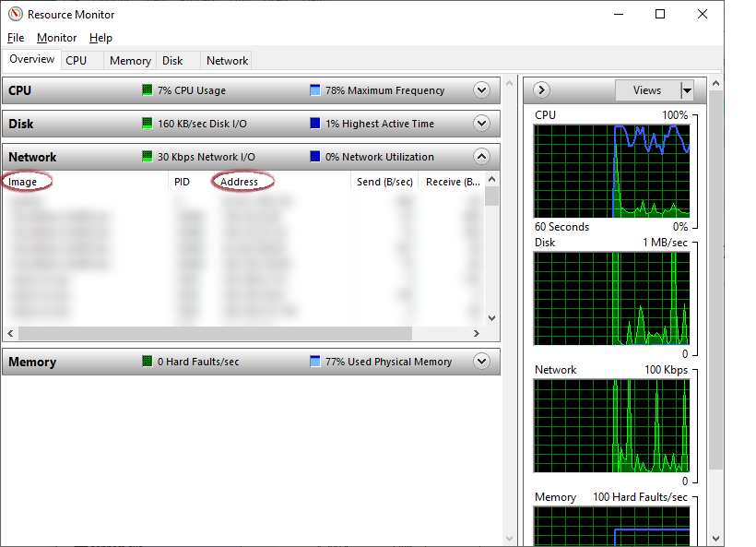Click the network list horizontal scrollbar thumb
This screenshot has width=756, height=547.
[215, 333]
